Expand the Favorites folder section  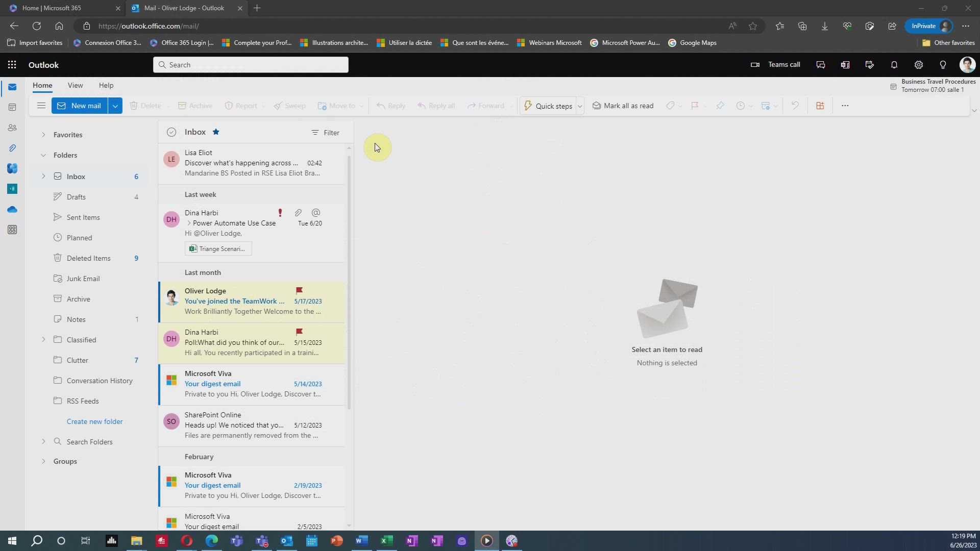[x=44, y=134]
